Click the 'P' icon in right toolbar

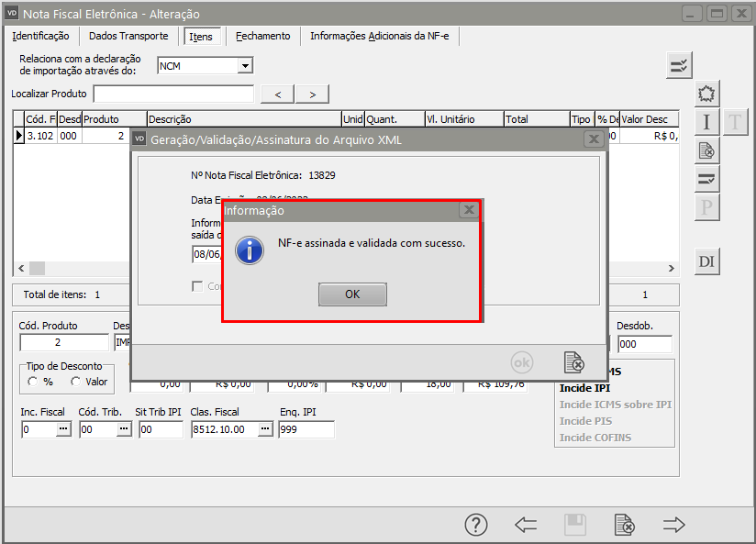[706, 207]
